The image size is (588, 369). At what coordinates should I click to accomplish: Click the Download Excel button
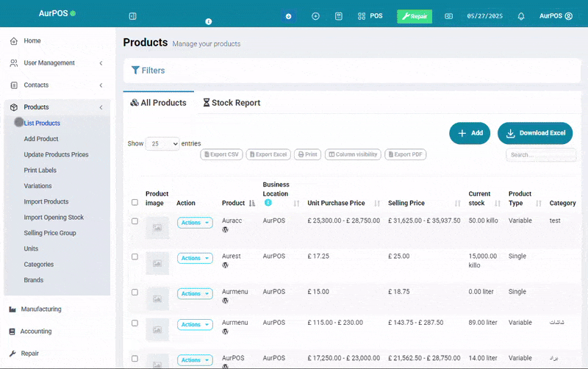click(535, 133)
